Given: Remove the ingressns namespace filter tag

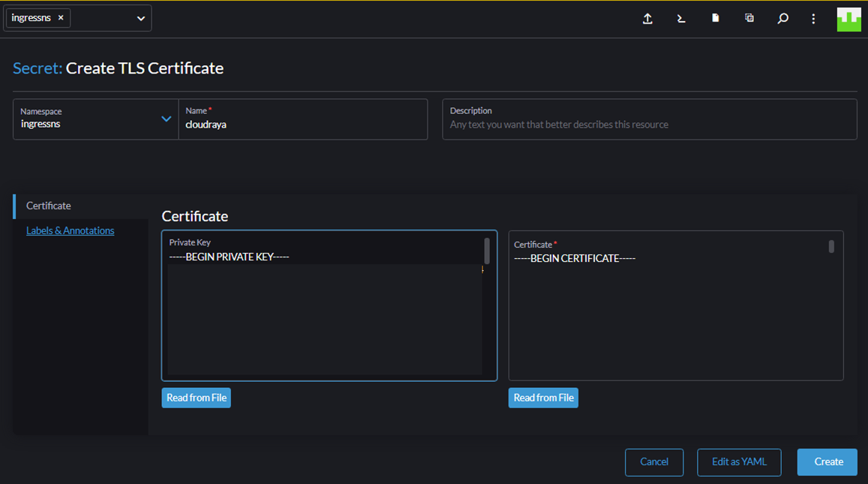Looking at the screenshot, I should click(x=61, y=18).
